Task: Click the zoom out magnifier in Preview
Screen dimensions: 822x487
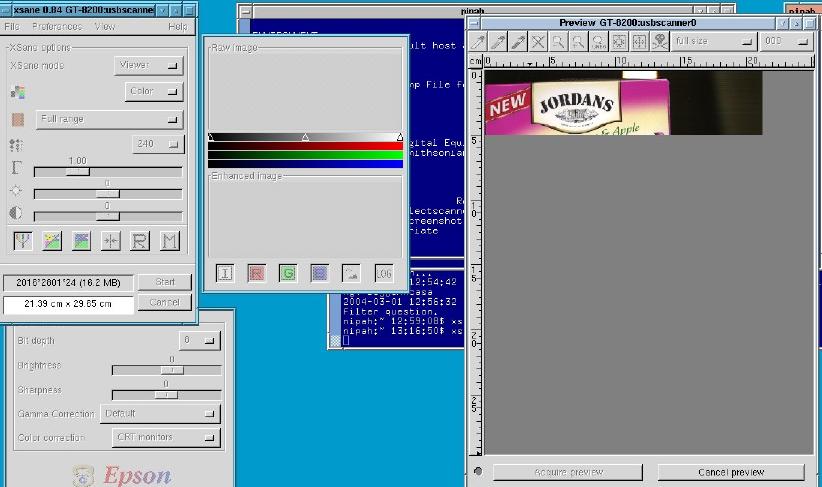Action: 557,42
